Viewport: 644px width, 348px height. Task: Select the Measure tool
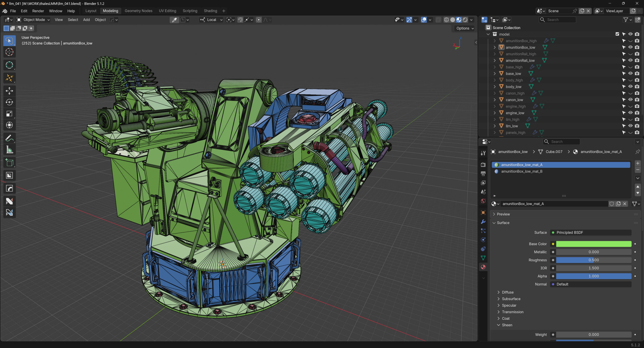[x=9, y=150]
